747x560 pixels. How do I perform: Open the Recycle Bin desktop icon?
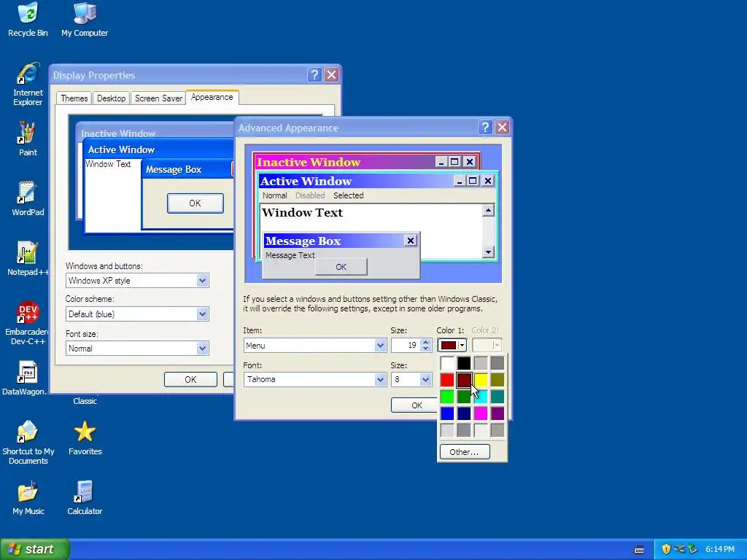[28, 20]
